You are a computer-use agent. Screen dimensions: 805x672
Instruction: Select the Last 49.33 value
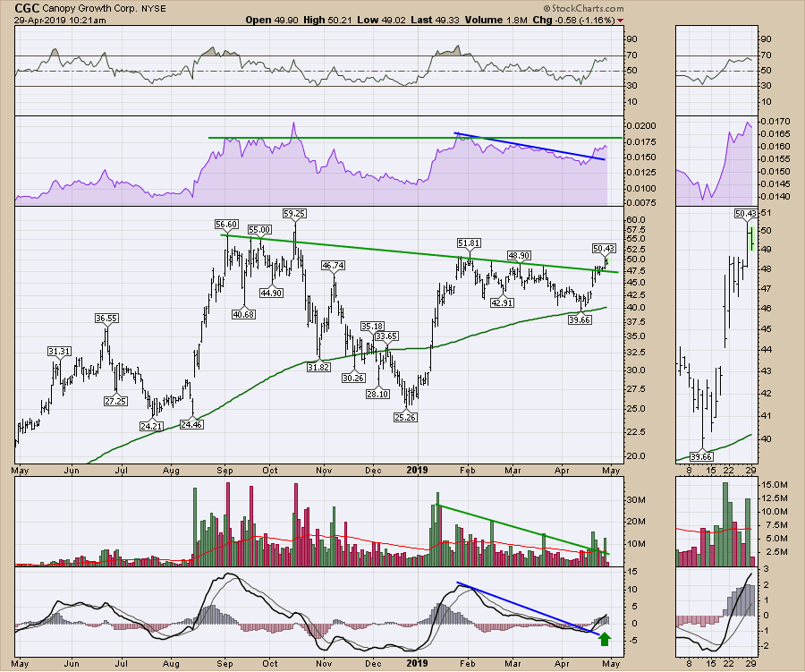click(435, 20)
